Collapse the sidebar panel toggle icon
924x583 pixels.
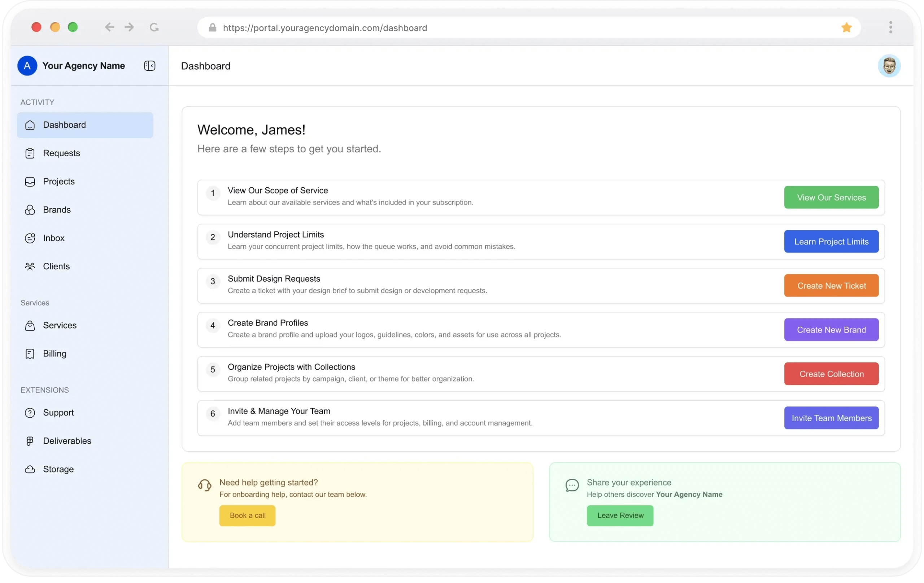click(150, 66)
